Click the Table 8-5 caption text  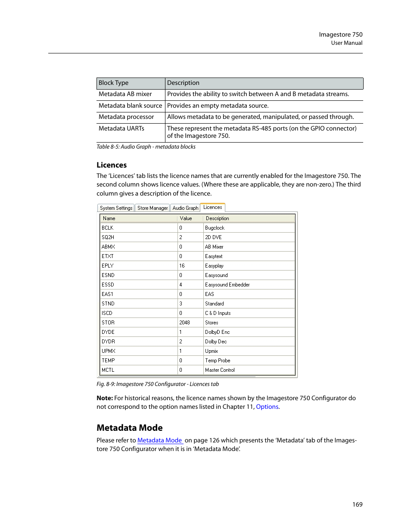click(146, 147)
